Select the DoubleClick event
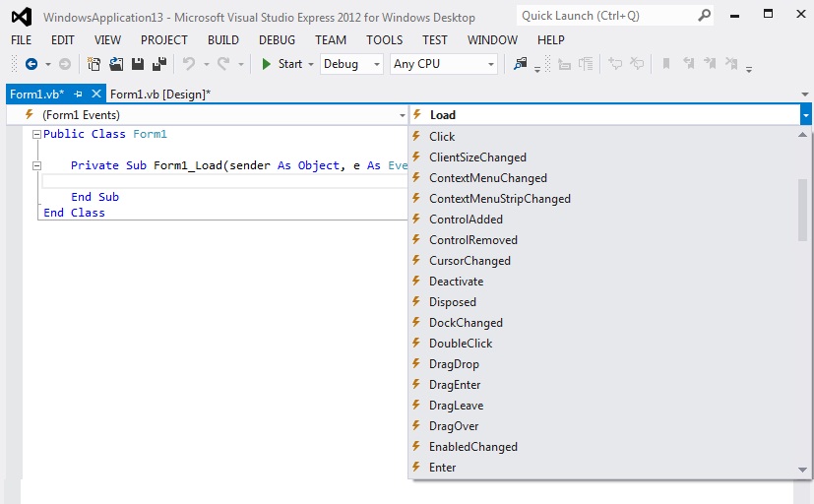 point(604,344)
